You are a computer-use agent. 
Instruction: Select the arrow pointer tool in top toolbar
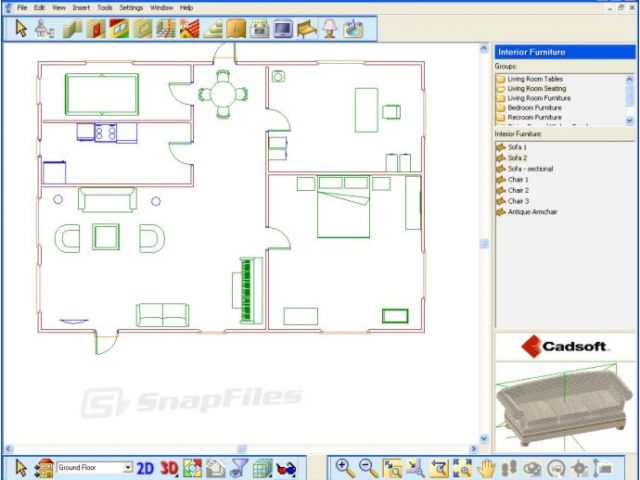click(x=21, y=29)
